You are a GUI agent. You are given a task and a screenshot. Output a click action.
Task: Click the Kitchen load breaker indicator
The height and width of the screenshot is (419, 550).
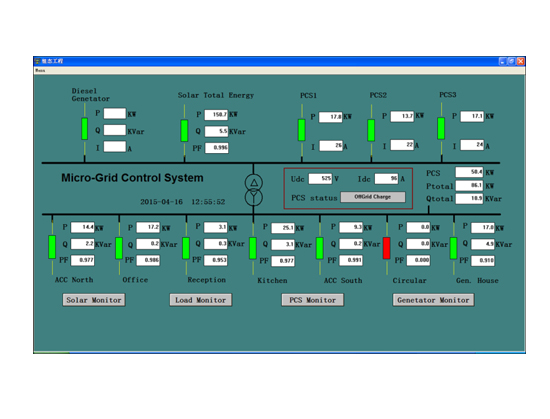click(253, 248)
